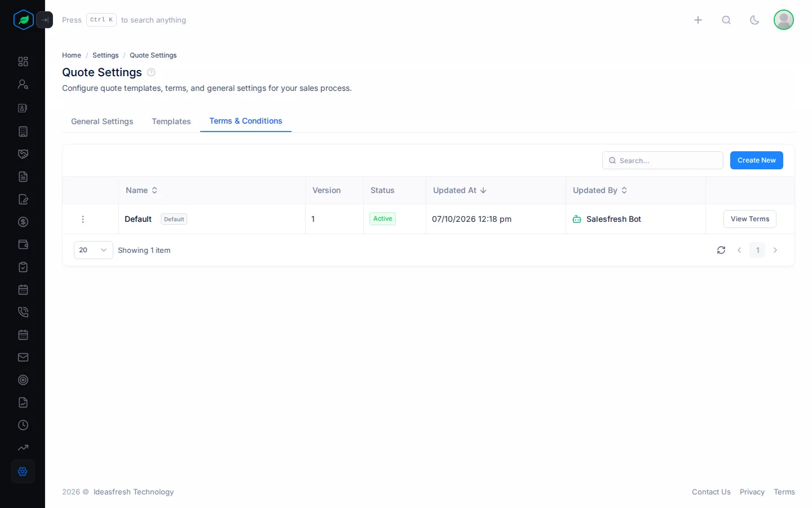Toggle dark mode with the moon icon
This screenshot has width=812, height=508.
pos(754,20)
